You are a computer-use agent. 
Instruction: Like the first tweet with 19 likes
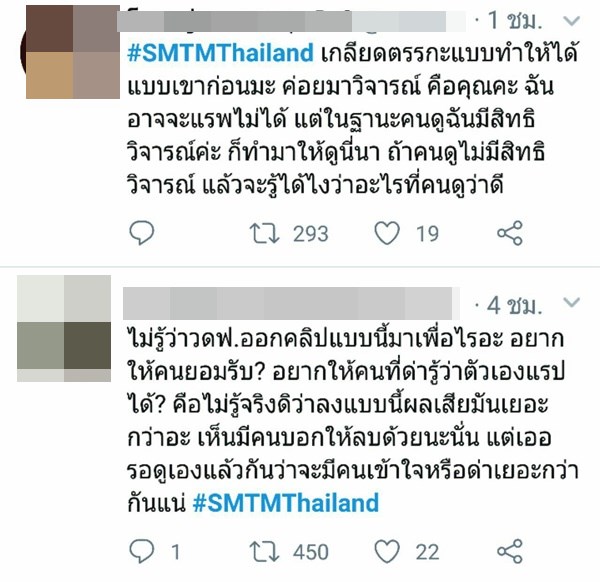387,233
